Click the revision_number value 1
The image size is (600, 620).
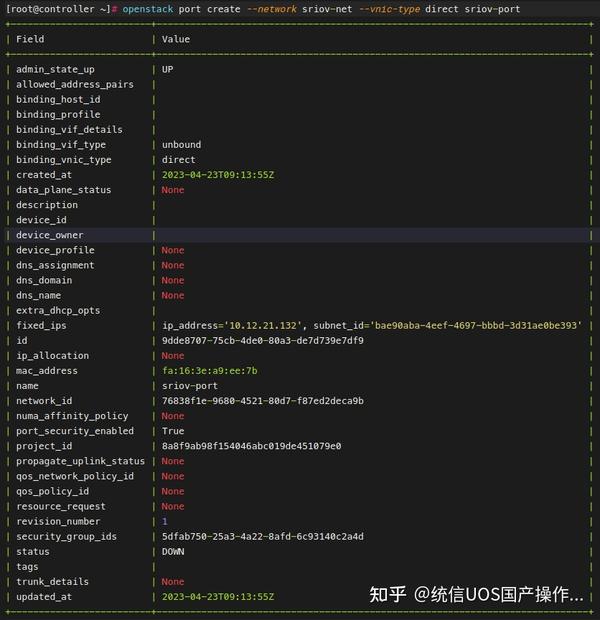pos(165,521)
